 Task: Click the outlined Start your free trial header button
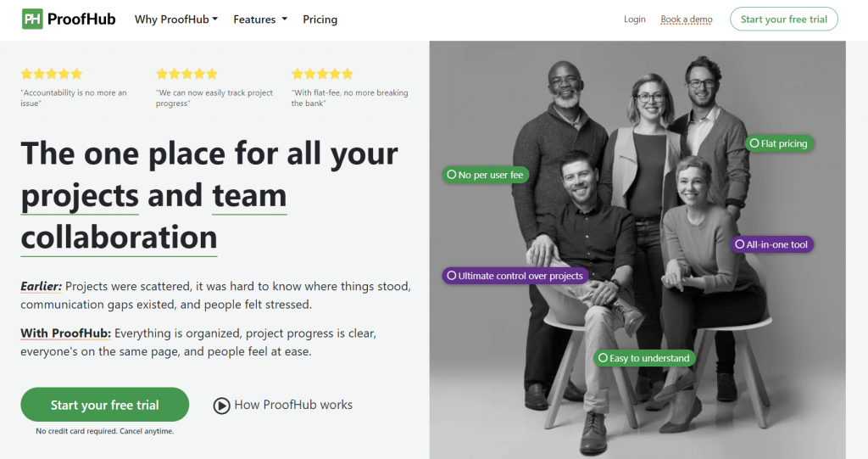[783, 19]
